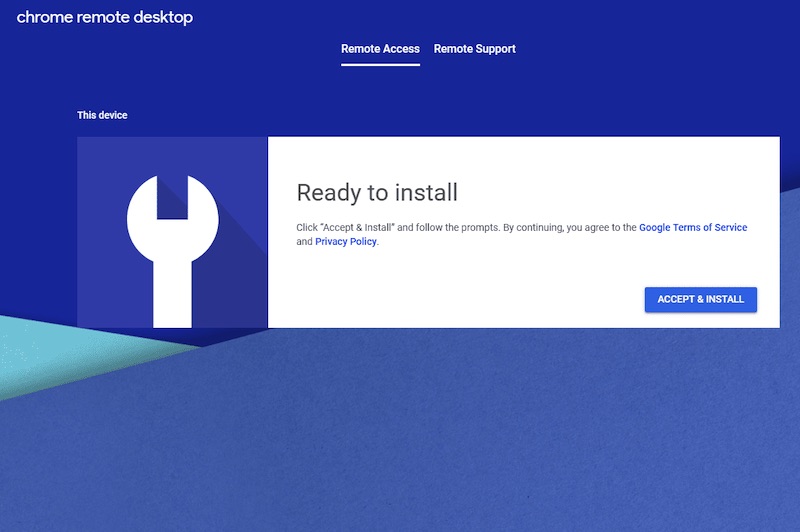Switch to the Remote Support tab
This screenshot has width=800, height=532.
click(474, 49)
